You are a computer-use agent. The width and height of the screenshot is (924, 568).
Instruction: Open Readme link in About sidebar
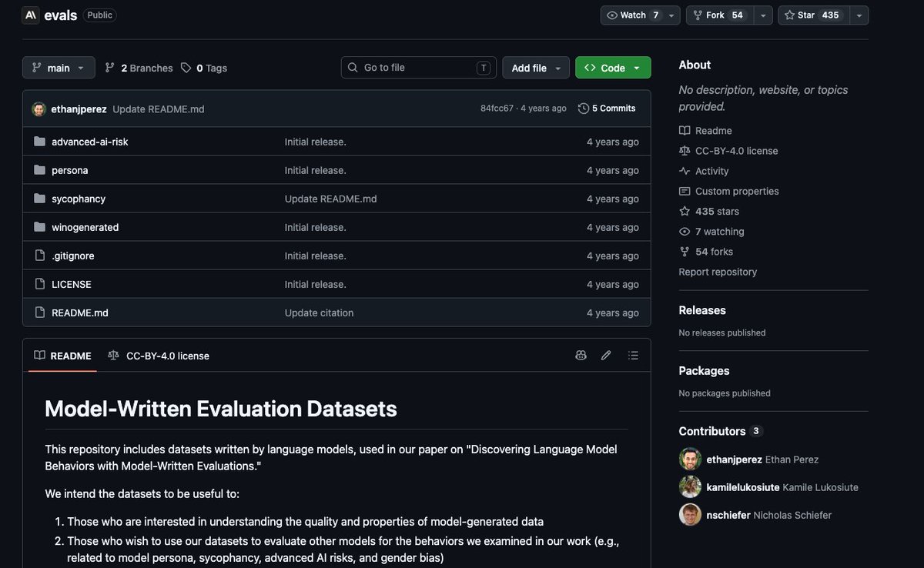705,131
